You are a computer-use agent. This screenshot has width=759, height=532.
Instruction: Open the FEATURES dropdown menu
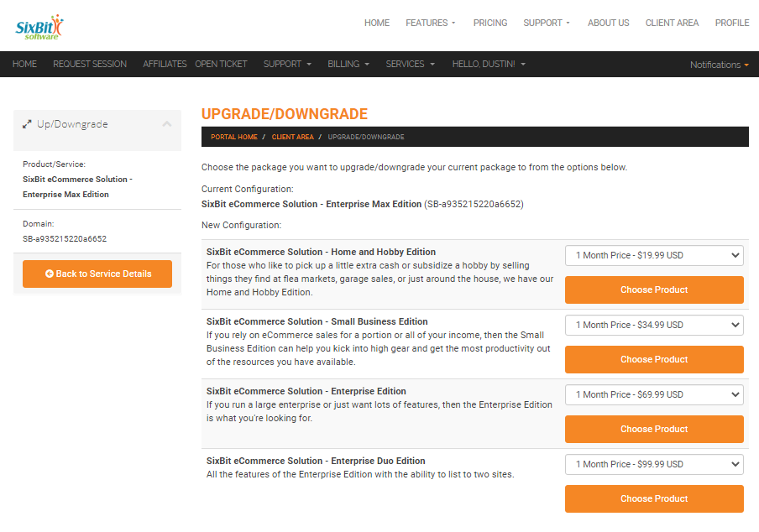click(x=431, y=23)
